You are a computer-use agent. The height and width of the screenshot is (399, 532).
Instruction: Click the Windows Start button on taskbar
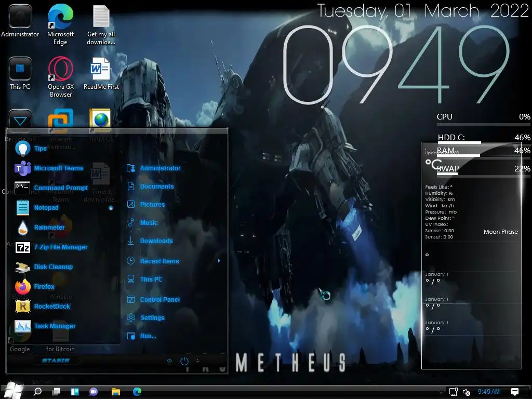[13, 390]
